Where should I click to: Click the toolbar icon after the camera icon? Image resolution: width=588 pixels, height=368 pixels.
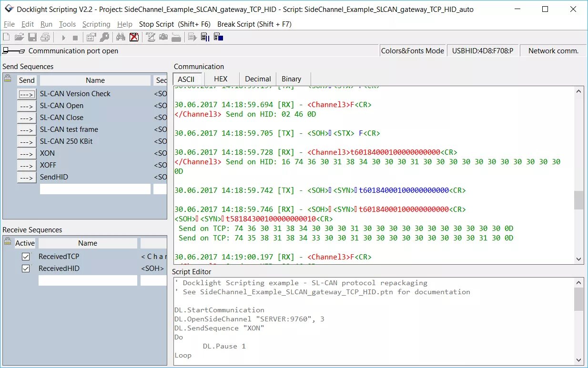[176, 37]
